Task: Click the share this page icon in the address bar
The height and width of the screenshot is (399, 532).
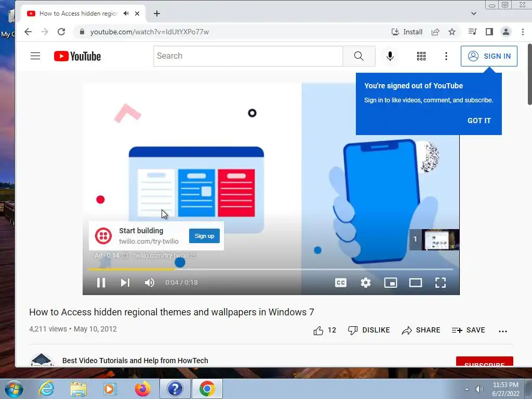Action: pos(435,32)
